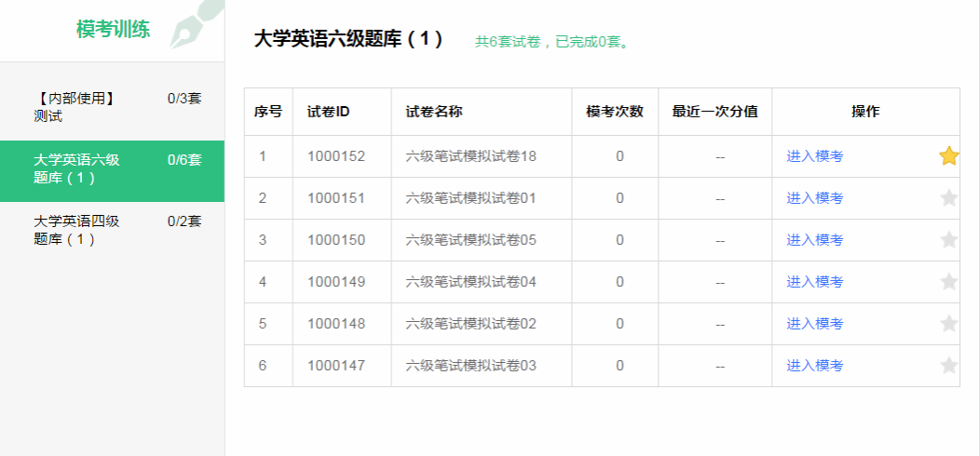This screenshot has width=980, height=456.
Task: Favorite 六级笔试模拟试卷03 using its star icon
Action: click(x=948, y=366)
